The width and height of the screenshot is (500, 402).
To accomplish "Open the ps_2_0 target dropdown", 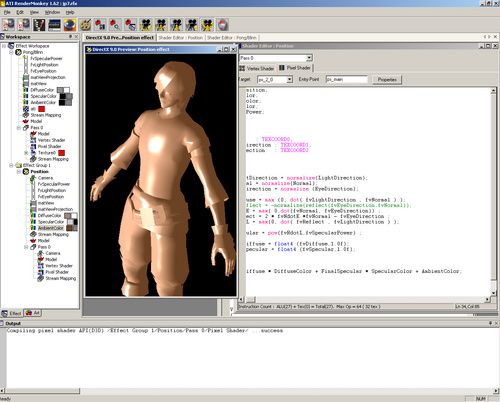I will tap(289, 79).
